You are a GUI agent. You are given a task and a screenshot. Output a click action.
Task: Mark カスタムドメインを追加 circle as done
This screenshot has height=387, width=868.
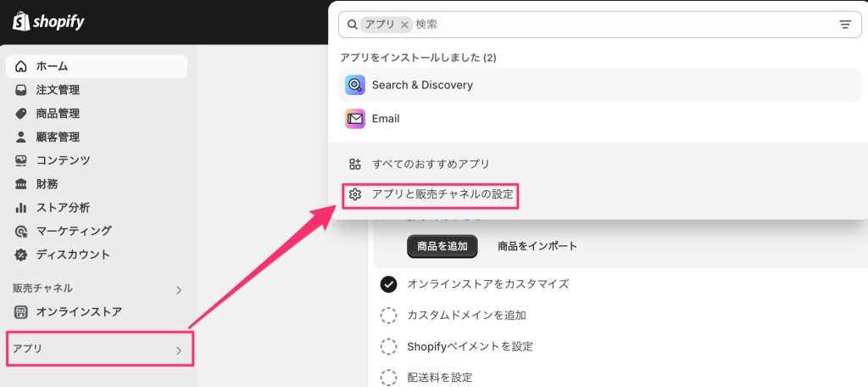(x=388, y=316)
